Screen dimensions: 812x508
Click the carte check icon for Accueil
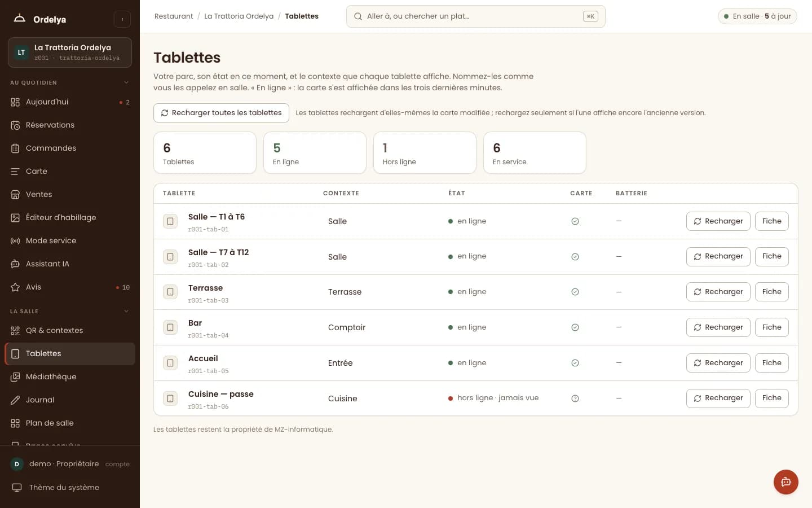click(x=575, y=363)
